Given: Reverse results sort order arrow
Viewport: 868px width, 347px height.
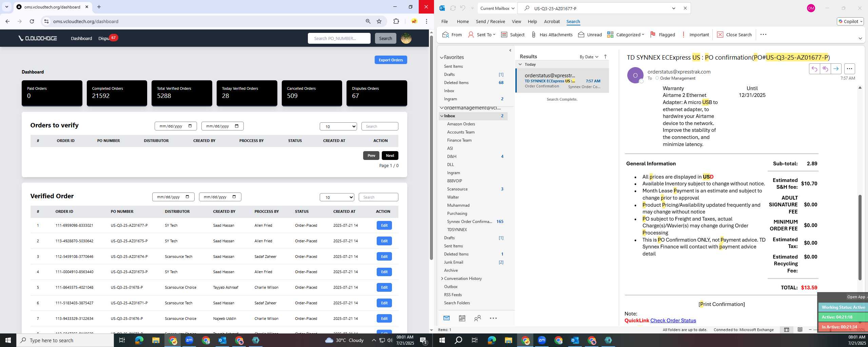Looking at the screenshot, I should click(605, 57).
